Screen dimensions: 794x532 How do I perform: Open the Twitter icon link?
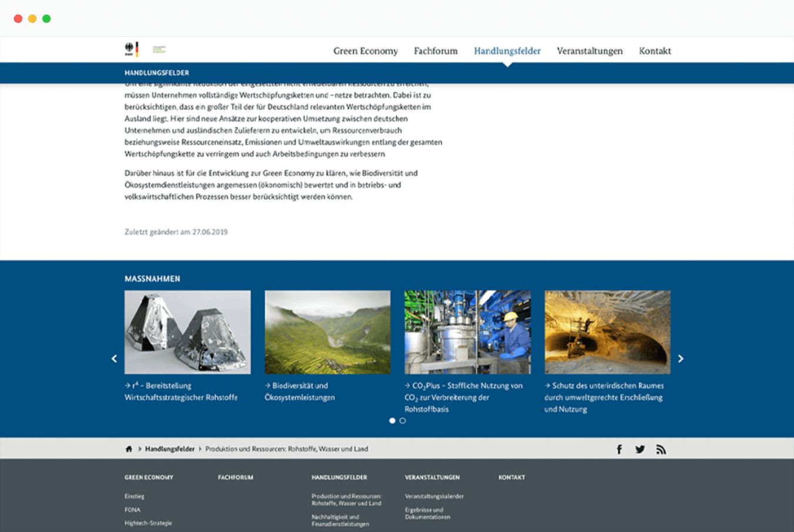tap(640, 450)
